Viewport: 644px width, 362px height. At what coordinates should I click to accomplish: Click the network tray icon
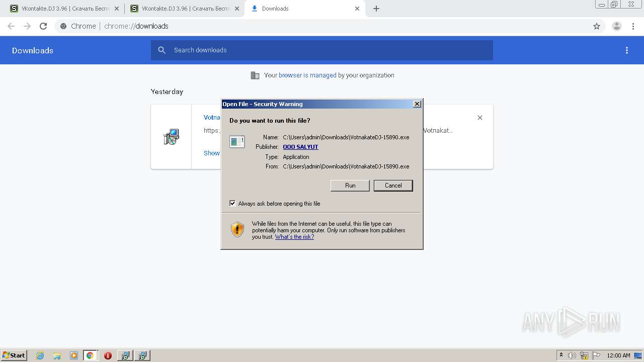point(584,355)
